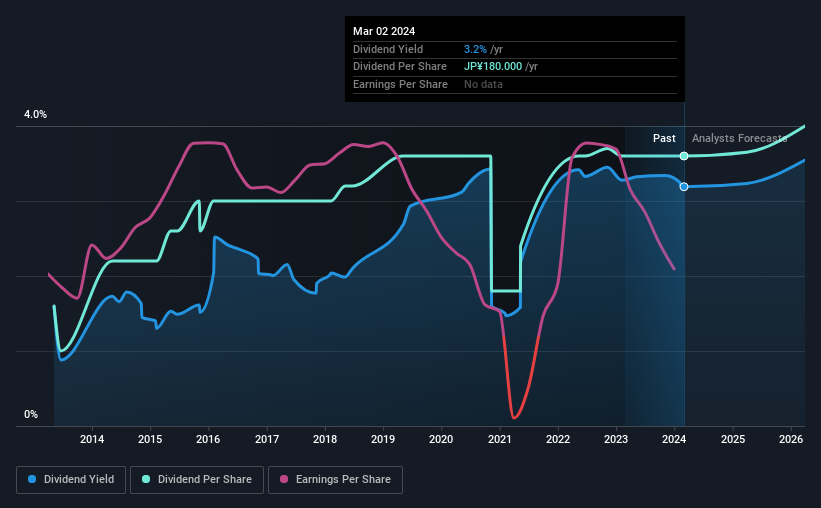Click the 2014 x-axis label
Screen dimensions: 821x508
pos(92,439)
